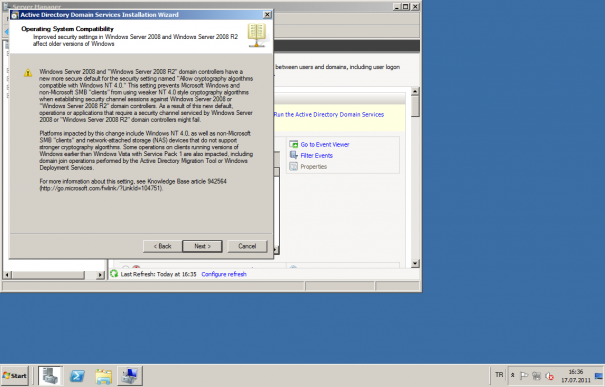Click the vertical scrollbar thumb in Server Manager
This screenshot has height=387, width=605.
(x=415, y=106)
